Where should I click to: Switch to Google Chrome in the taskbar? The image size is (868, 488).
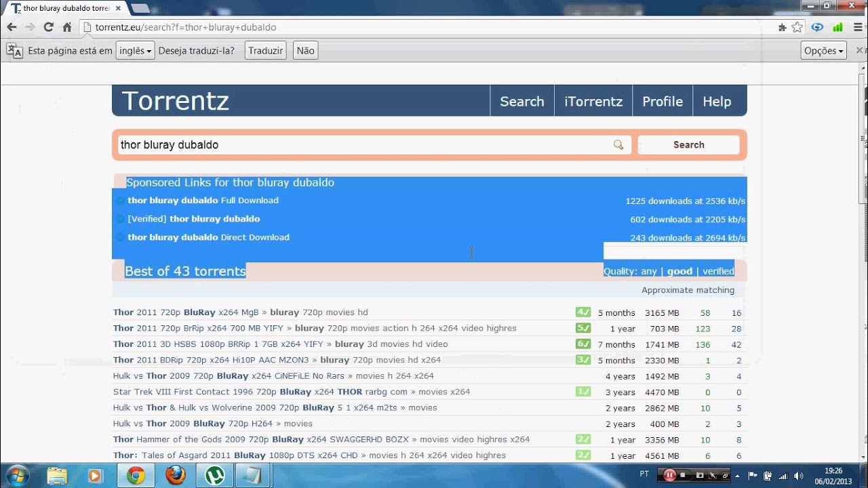coord(136,475)
